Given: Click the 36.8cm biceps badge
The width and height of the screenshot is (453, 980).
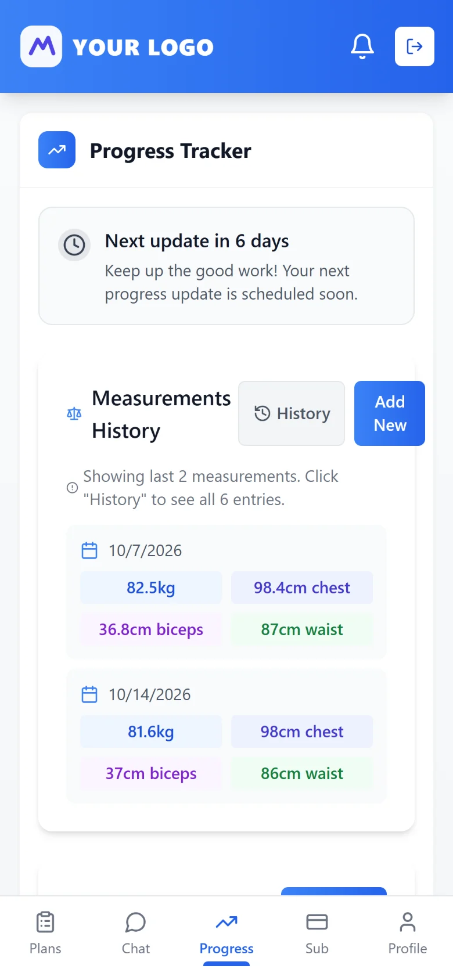Looking at the screenshot, I should [151, 629].
